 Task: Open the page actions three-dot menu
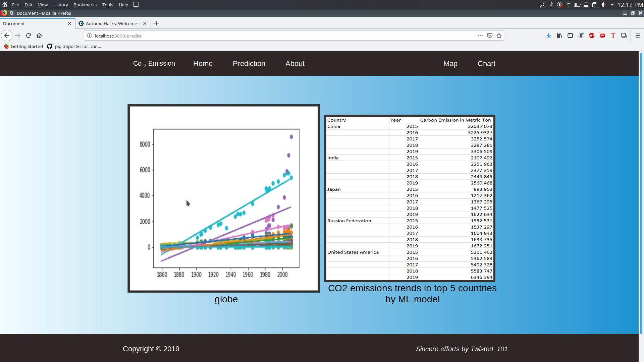point(480,36)
